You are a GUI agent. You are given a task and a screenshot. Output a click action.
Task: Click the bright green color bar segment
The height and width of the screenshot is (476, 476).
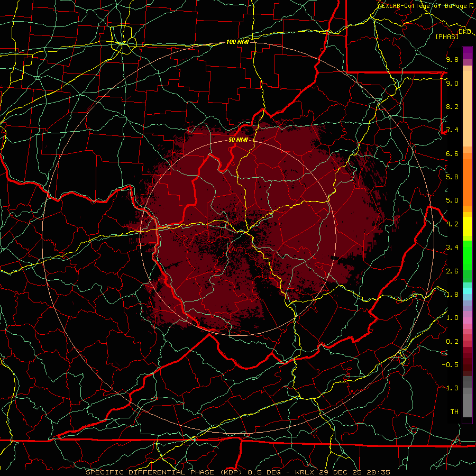tap(467, 255)
